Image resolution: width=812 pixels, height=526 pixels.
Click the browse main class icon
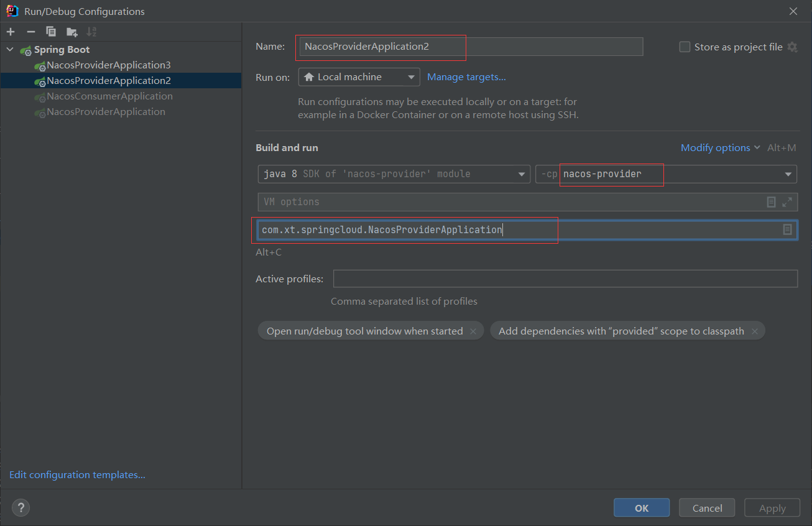[787, 230]
